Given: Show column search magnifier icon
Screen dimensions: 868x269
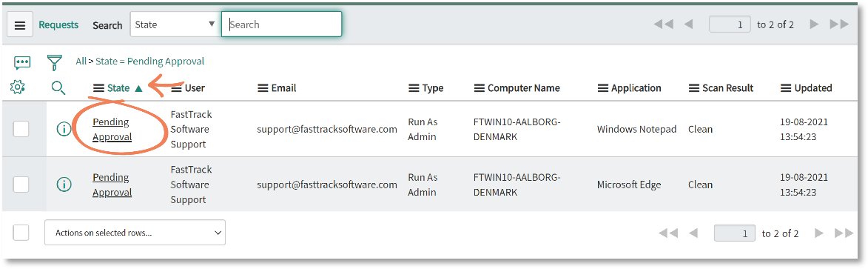Looking at the screenshot, I should pos(58,87).
